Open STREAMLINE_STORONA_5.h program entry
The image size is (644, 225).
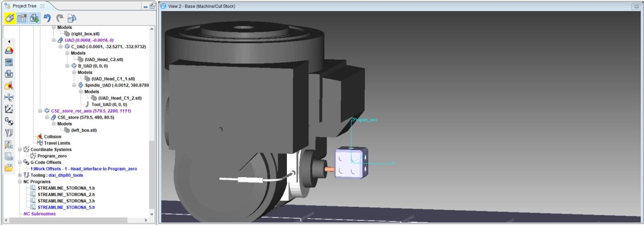click(x=66, y=207)
